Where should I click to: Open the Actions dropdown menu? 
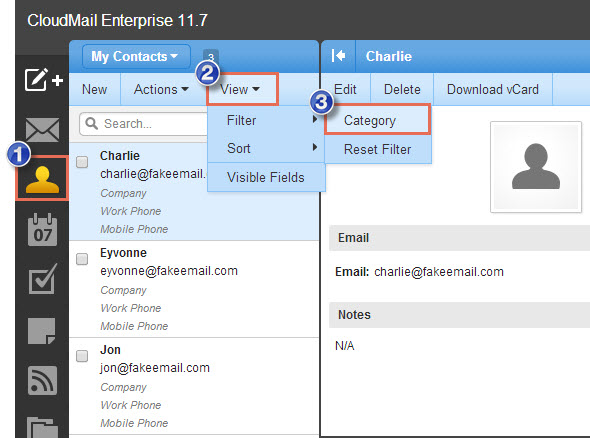coord(161,90)
